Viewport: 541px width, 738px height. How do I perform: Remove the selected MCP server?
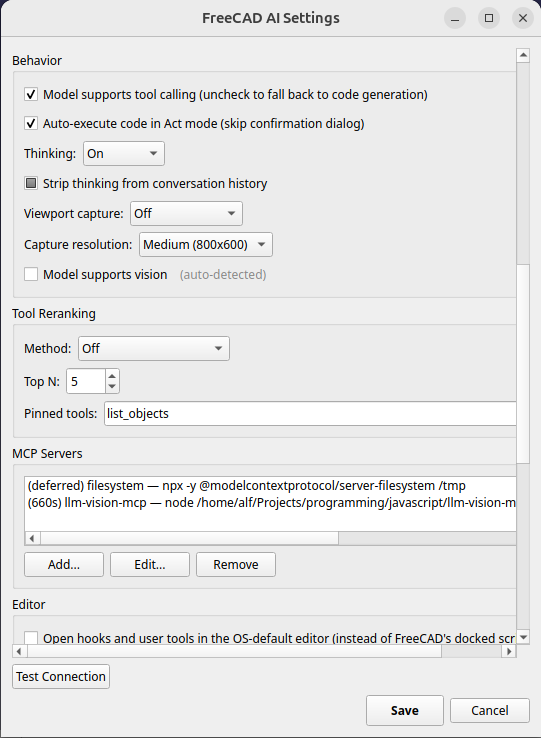[236, 564]
